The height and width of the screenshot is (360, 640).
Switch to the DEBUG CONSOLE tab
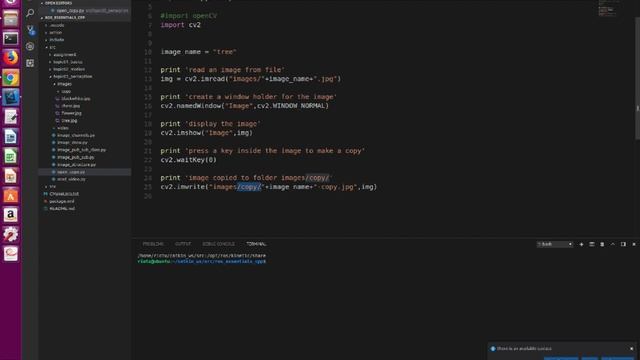coord(218,244)
